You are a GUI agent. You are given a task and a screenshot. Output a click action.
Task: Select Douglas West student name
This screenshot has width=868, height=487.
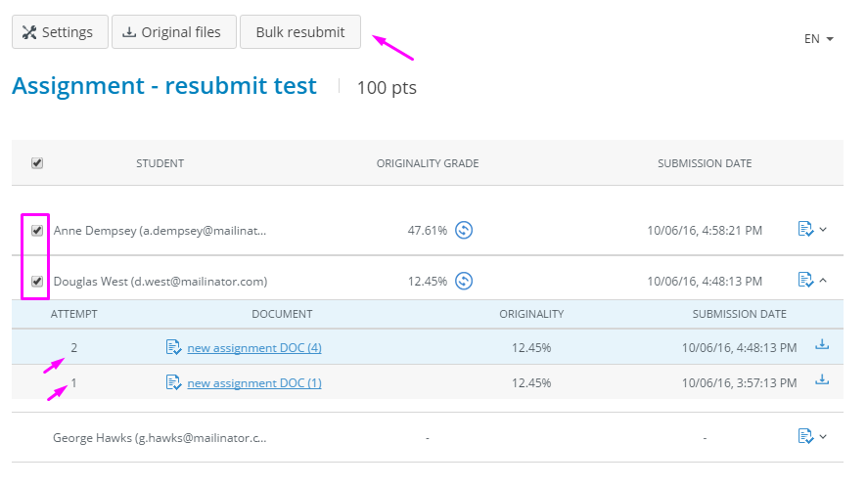(x=160, y=281)
